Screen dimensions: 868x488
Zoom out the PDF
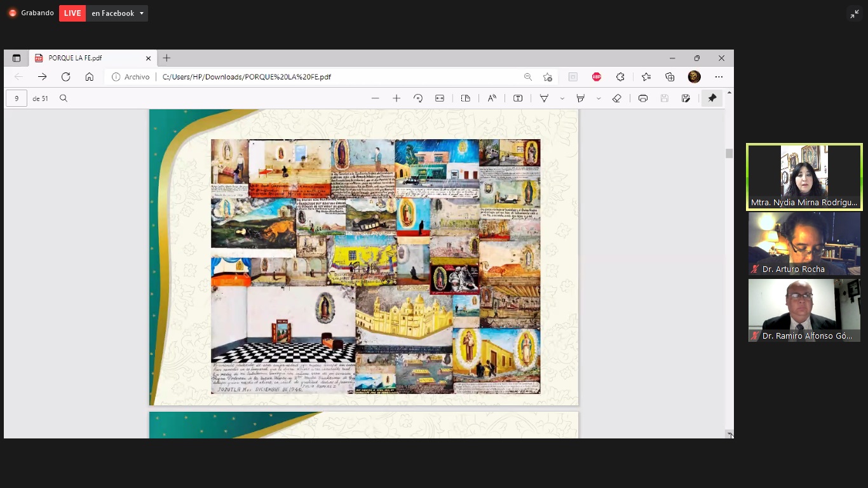click(375, 98)
